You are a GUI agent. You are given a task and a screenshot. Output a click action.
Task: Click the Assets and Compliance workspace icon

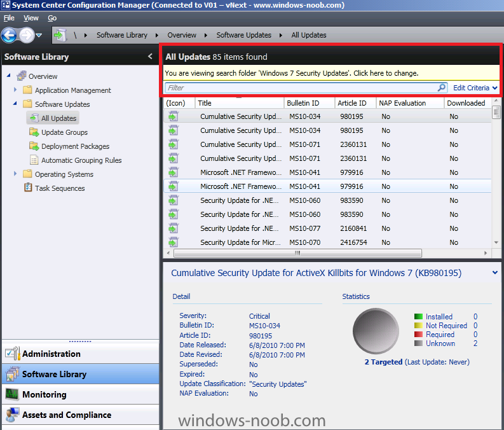pos(12,415)
